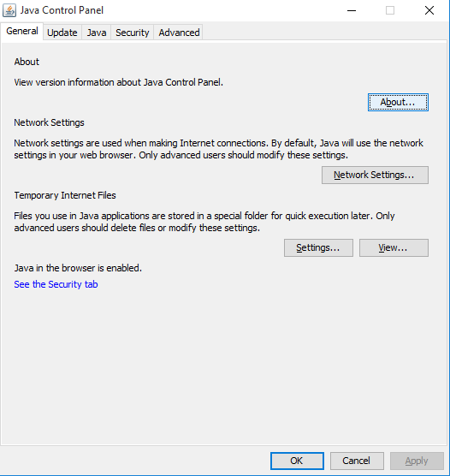This screenshot has width=450, height=476.
Task: Minimize the Java Control Panel window
Action: click(x=352, y=10)
